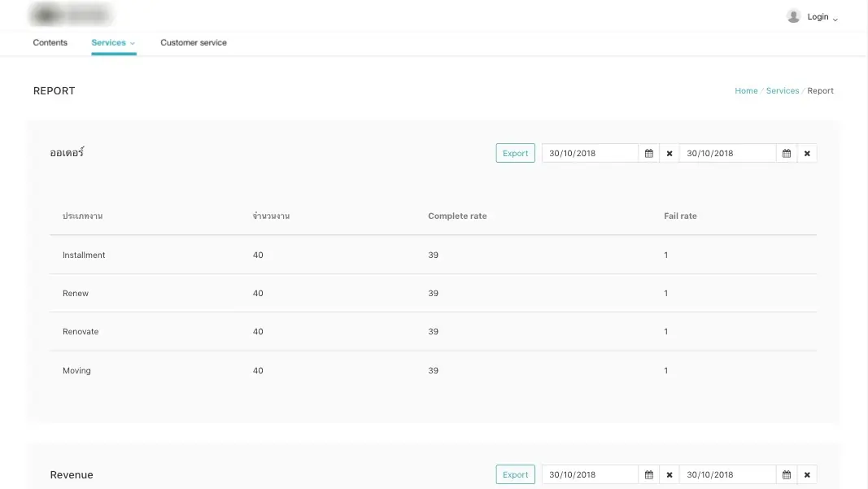The height and width of the screenshot is (489, 868).
Task: Clear the order end date using its X icon
Action: 806,153
